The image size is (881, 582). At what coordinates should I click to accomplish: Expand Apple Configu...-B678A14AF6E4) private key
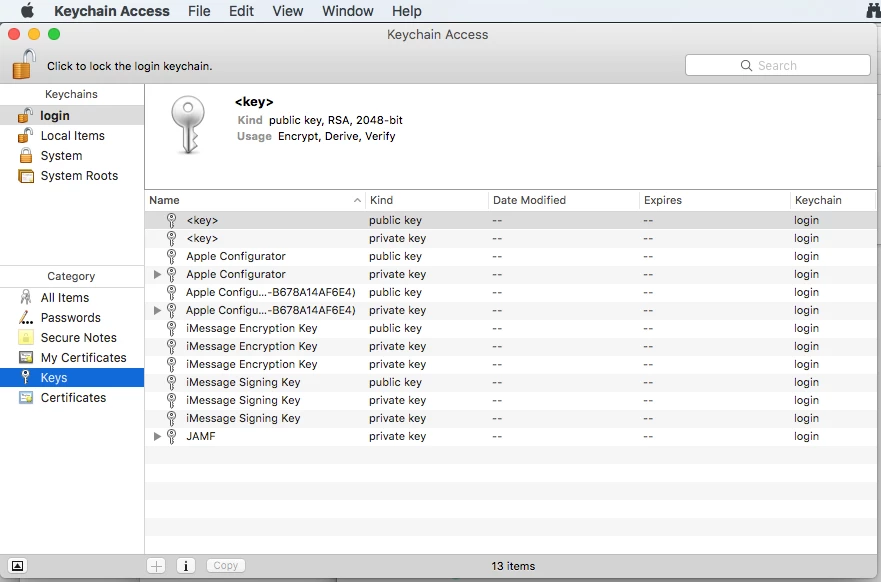[157, 310]
